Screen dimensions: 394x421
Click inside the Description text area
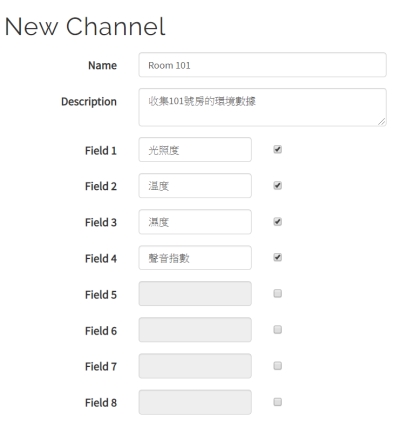(262, 107)
